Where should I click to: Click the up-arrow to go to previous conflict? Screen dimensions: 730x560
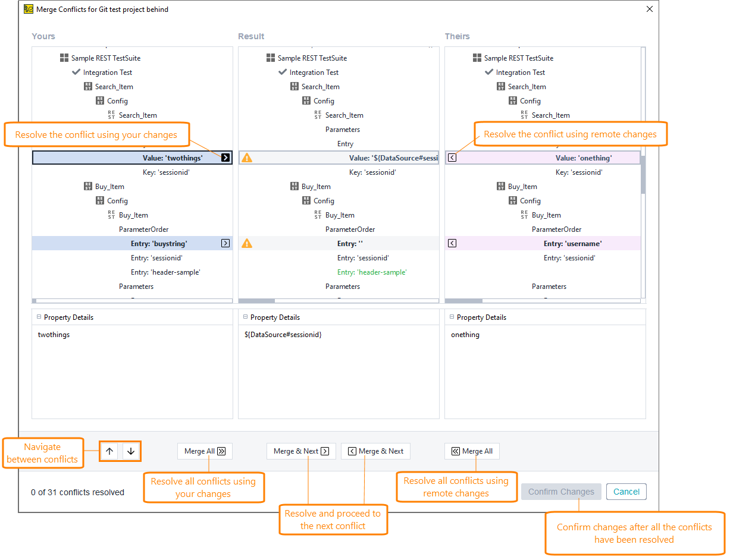[109, 451]
